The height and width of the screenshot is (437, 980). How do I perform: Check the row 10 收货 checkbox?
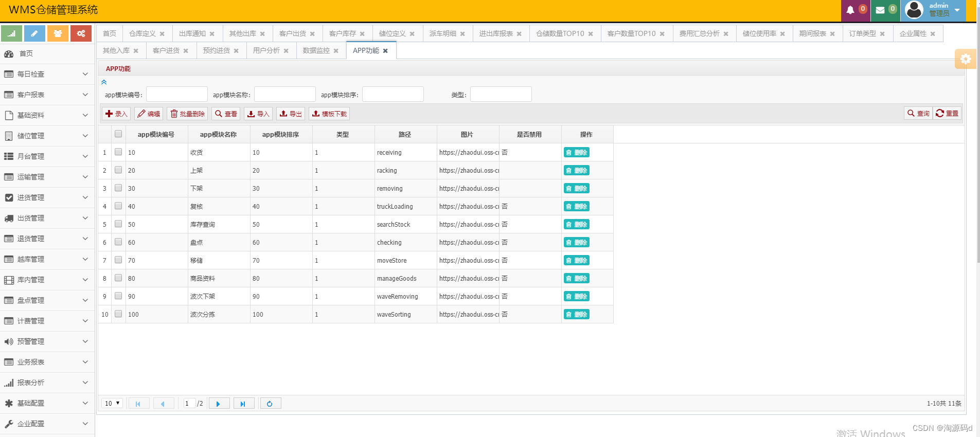click(118, 152)
